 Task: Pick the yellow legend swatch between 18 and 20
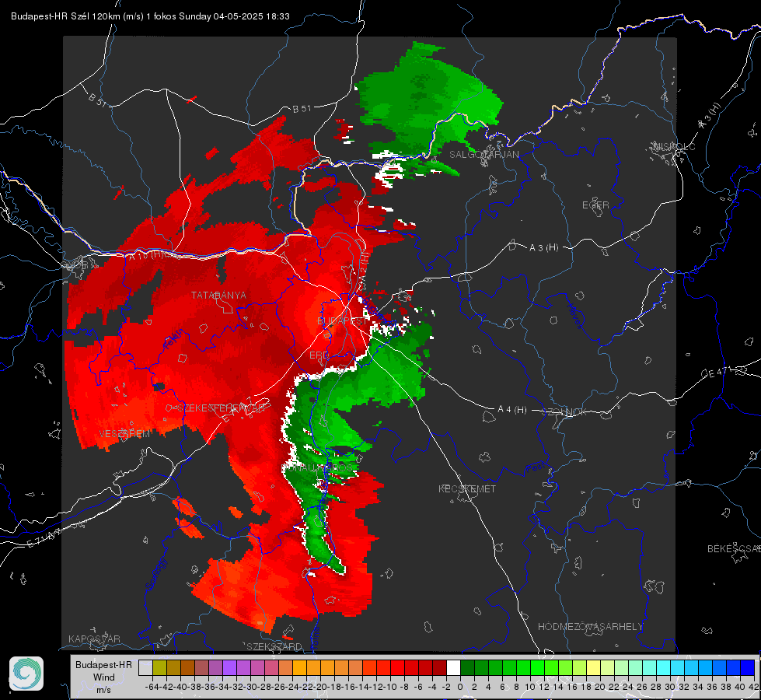tap(594, 667)
